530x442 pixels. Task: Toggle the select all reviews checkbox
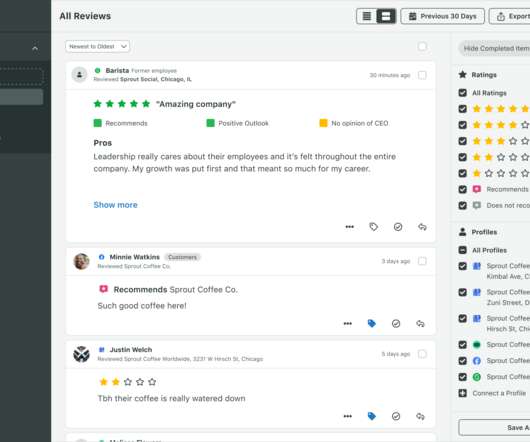[422, 46]
